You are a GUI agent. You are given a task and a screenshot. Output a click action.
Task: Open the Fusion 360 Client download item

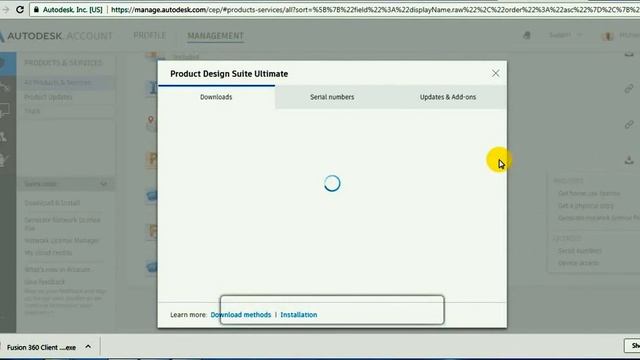coord(41,347)
